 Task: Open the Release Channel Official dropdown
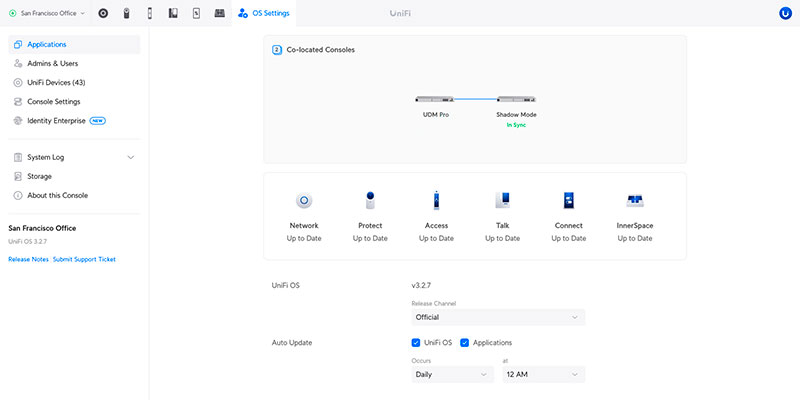[x=498, y=317]
